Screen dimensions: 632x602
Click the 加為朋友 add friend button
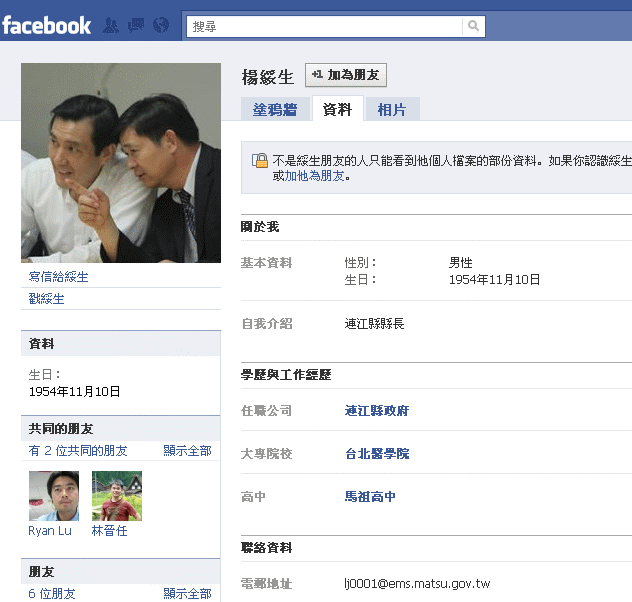(346, 75)
